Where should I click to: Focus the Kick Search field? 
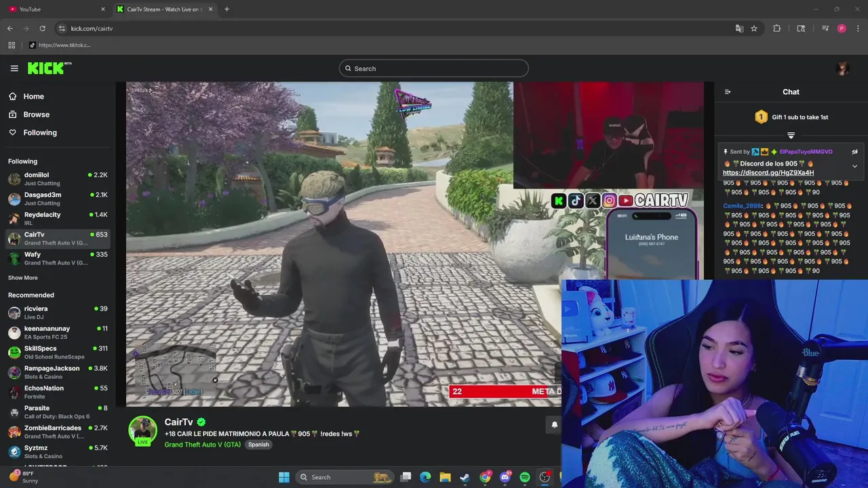click(x=434, y=68)
